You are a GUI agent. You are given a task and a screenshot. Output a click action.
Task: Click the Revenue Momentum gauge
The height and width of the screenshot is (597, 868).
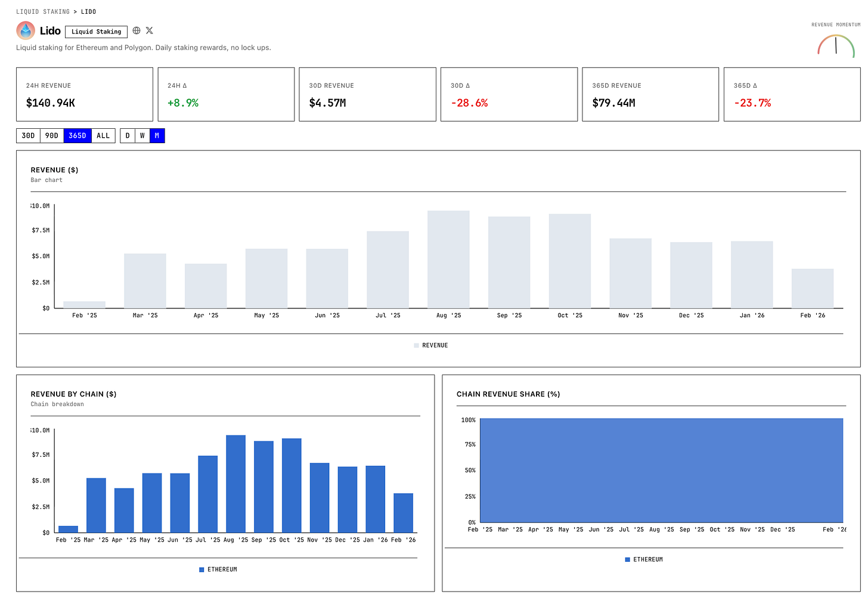pyautogui.click(x=836, y=46)
